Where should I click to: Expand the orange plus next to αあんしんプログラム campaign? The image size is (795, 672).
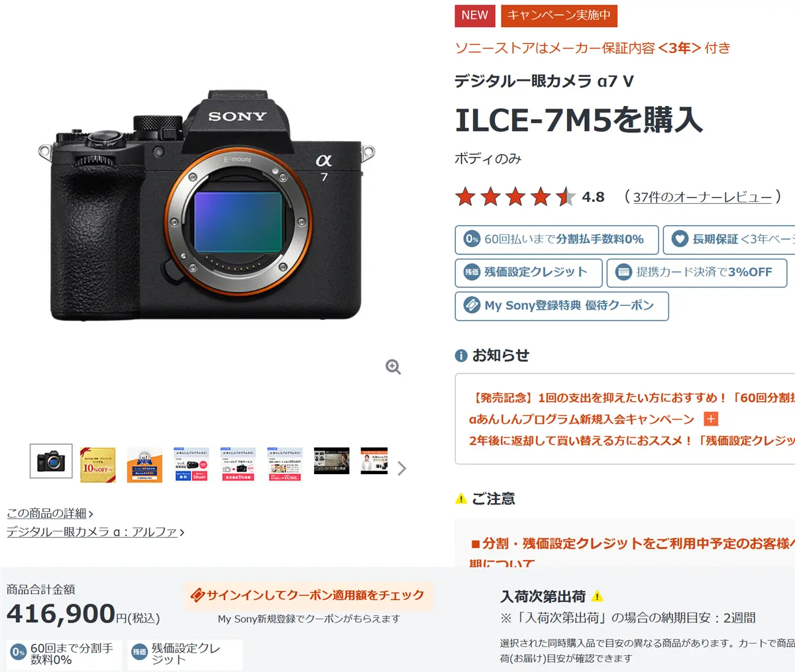(x=711, y=419)
